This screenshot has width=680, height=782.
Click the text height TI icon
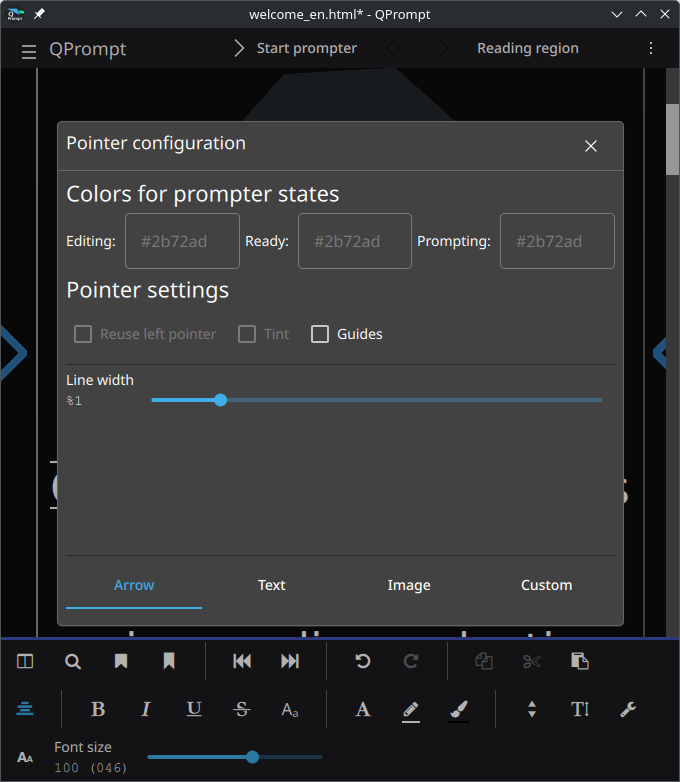(x=580, y=709)
